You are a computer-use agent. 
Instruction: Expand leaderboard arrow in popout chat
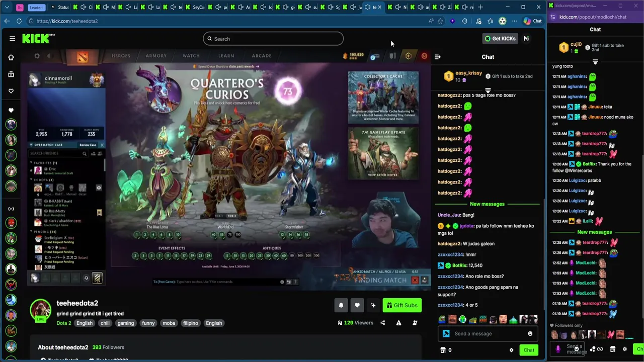click(595, 62)
